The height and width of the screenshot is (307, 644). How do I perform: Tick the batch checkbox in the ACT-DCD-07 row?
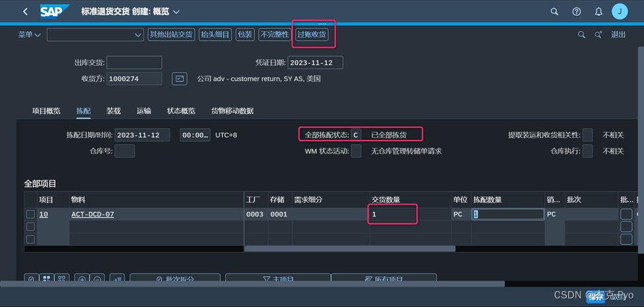(626, 215)
